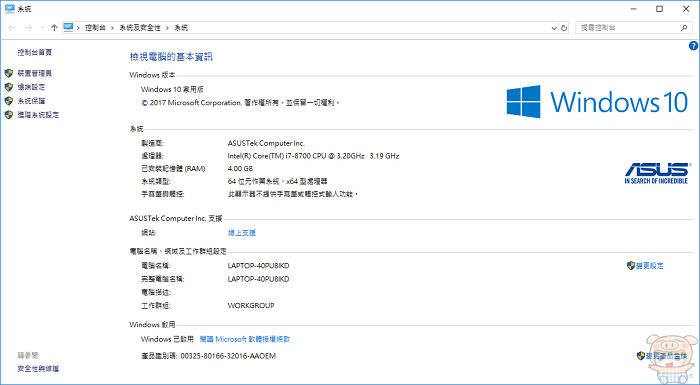
Task: Minimize the 系統 window
Action: pyautogui.click(x=633, y=8)
